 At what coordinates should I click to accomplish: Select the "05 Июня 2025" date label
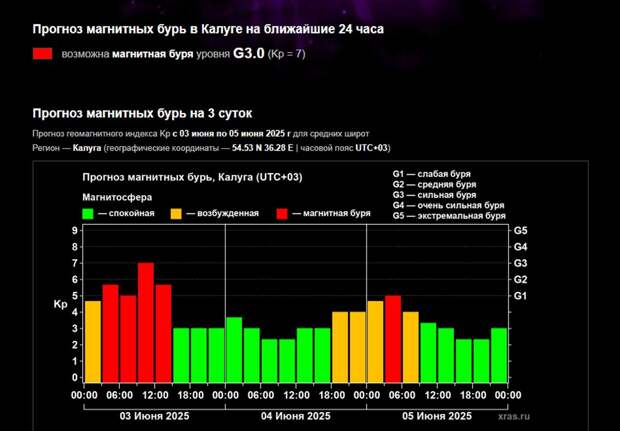tap(438, 415)
